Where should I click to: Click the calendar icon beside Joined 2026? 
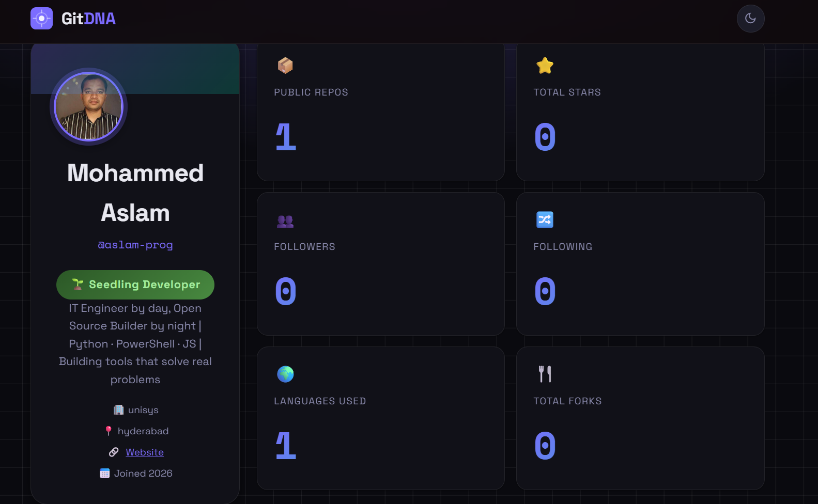tap(104, 474)
